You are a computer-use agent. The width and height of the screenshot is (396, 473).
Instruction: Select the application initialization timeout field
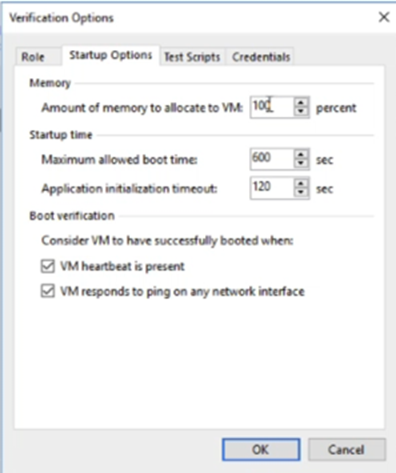[x=272, y=188]
